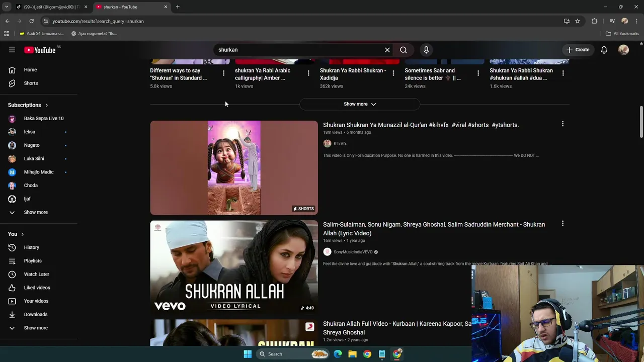
Task: Play the Shukran Allah lyric video thumbnail
Action: 234,267
